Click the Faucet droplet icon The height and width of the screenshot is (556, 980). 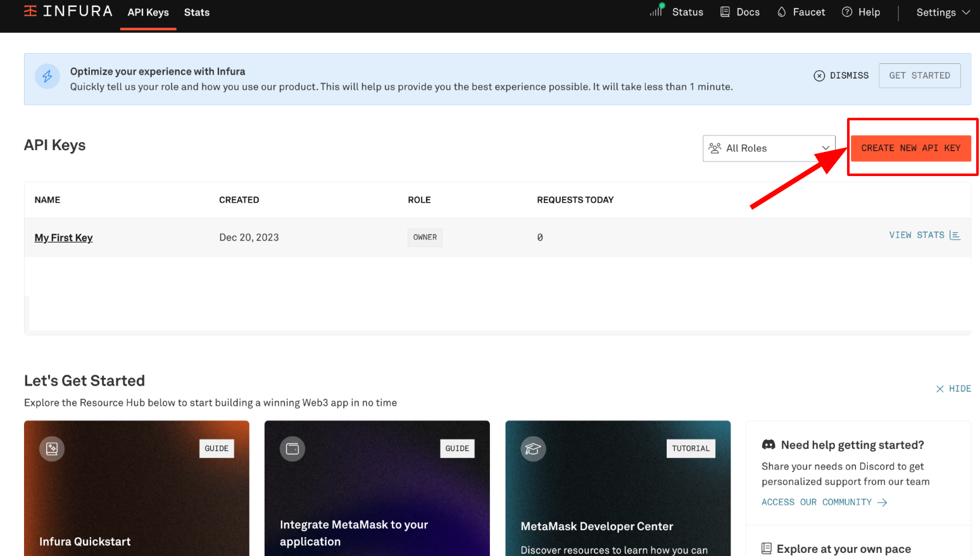click(x=782, y=12)
